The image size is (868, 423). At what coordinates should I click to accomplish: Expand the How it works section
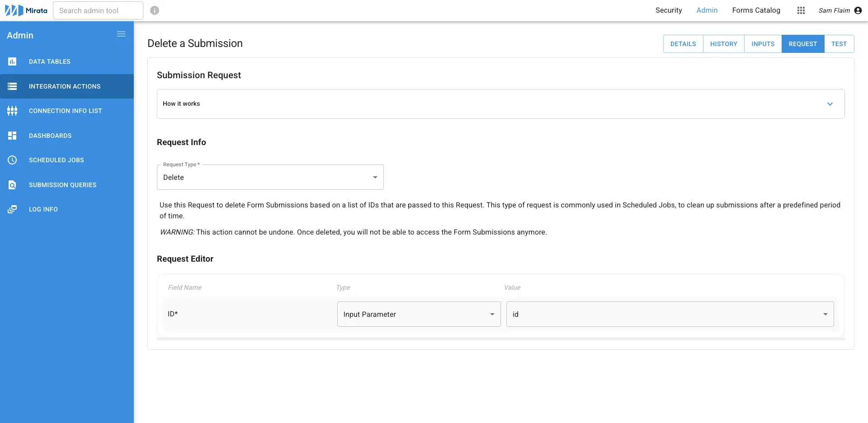[830, 103]
